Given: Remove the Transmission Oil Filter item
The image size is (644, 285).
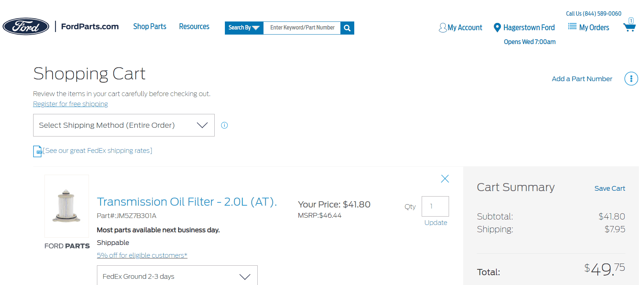Looking at the screenshot, I should coord(445,179).
